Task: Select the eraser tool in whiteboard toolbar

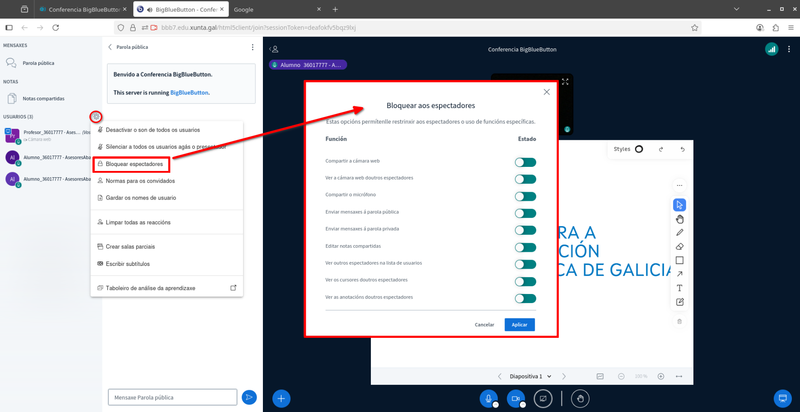Action: 680,246
